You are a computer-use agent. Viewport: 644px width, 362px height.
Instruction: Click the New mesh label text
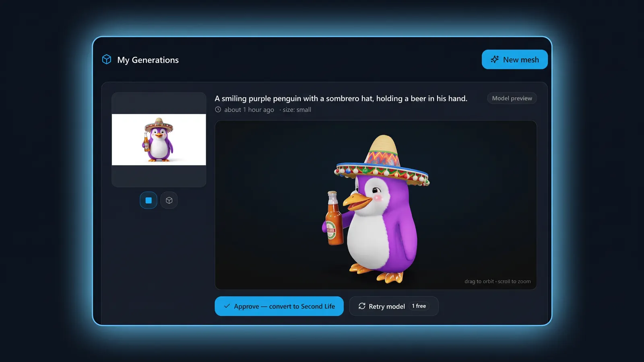pos(521,60)
